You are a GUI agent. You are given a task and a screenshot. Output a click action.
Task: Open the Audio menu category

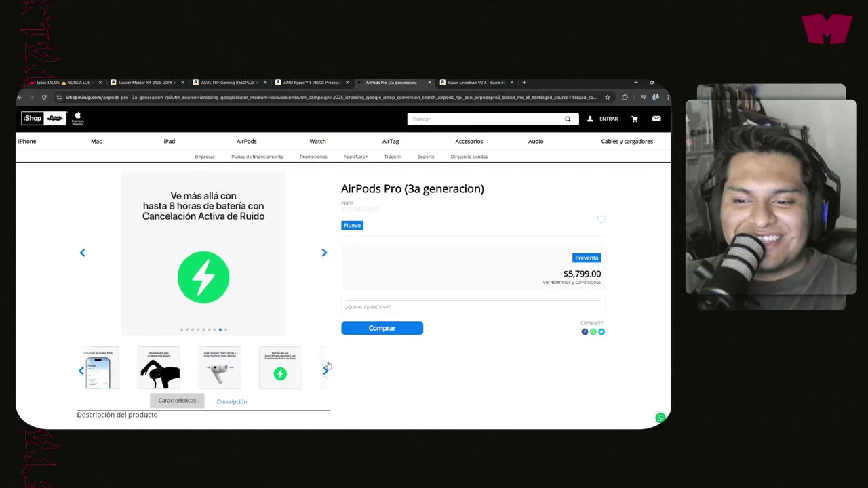coord(536,141)
